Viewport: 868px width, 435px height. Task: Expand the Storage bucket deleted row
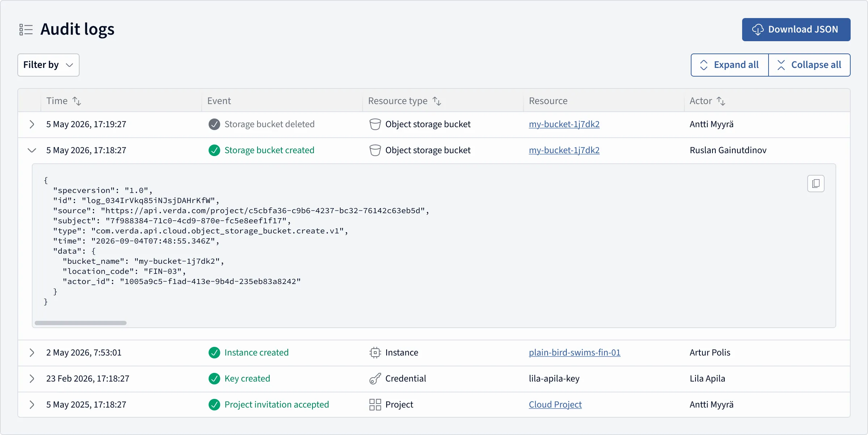pos(32,124)
